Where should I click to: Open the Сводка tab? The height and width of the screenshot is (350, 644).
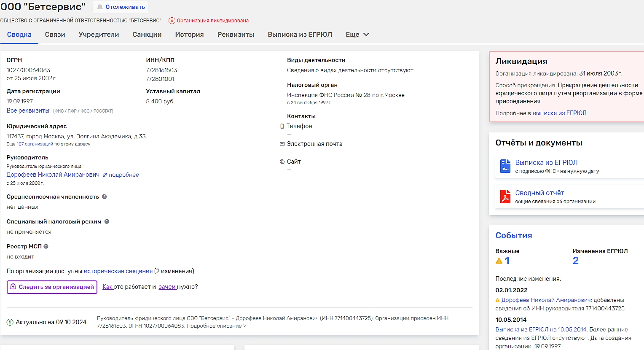tap(19, 35)
